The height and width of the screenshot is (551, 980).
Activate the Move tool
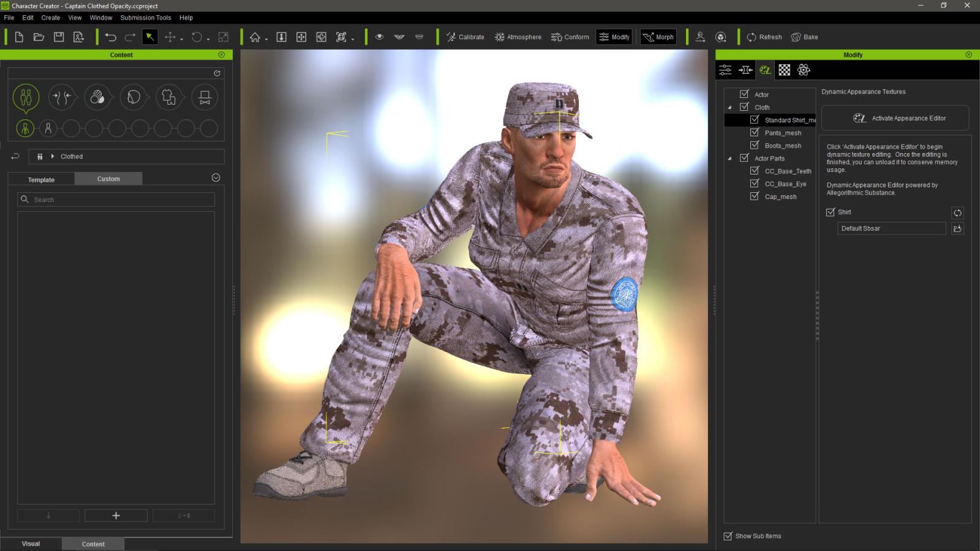click(x=170, y=37)
